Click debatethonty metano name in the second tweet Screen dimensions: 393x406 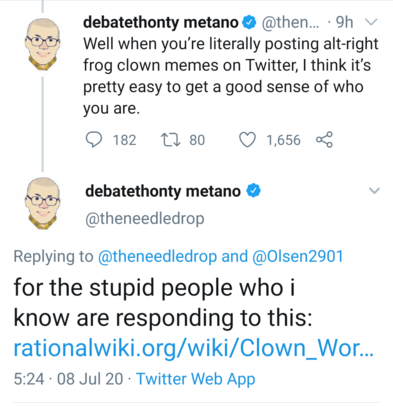(163, 191)
